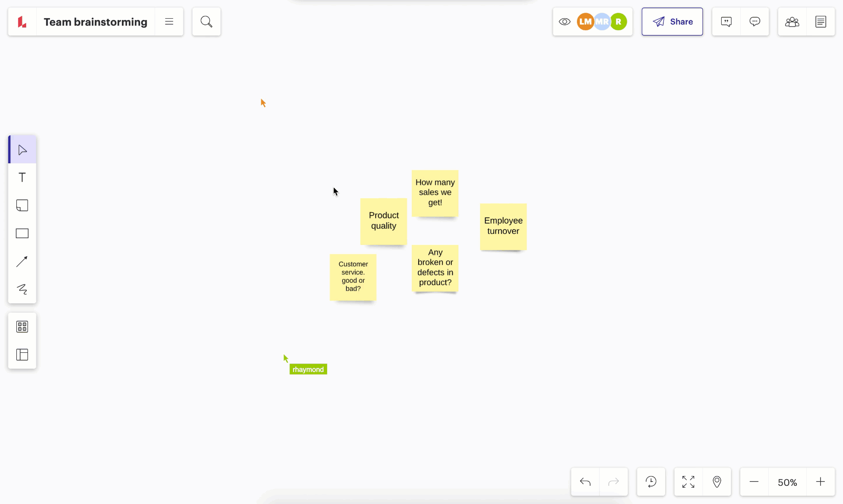
Task: Toggle the collaborators panel
Action: click(792, 21)
